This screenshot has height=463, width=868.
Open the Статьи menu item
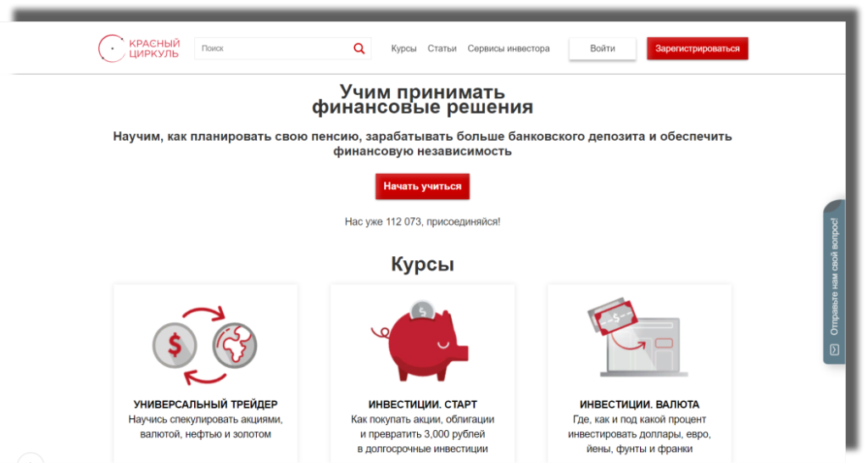coord(442,48)
